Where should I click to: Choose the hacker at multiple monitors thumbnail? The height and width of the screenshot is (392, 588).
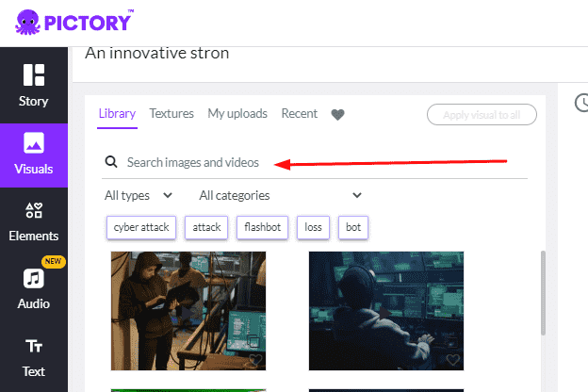(386, 311)
